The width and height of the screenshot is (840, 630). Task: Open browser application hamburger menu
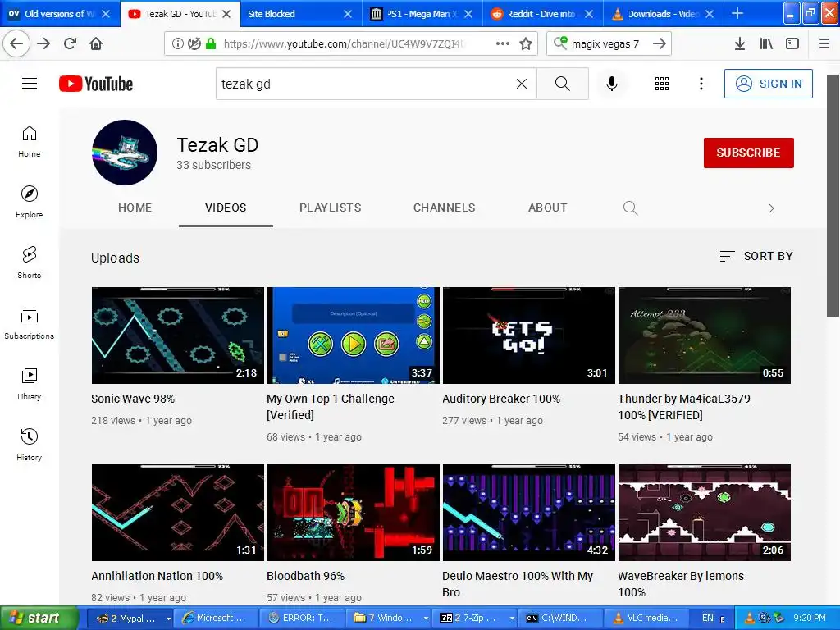pyautogui.click(x=824, y=43)
